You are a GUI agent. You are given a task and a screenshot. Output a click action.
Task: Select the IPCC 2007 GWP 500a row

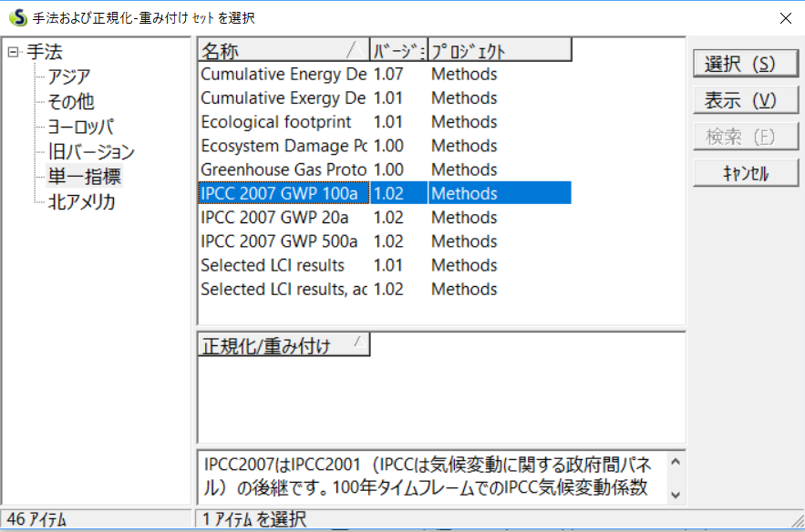pyautogui.click(x=385, y=241)
